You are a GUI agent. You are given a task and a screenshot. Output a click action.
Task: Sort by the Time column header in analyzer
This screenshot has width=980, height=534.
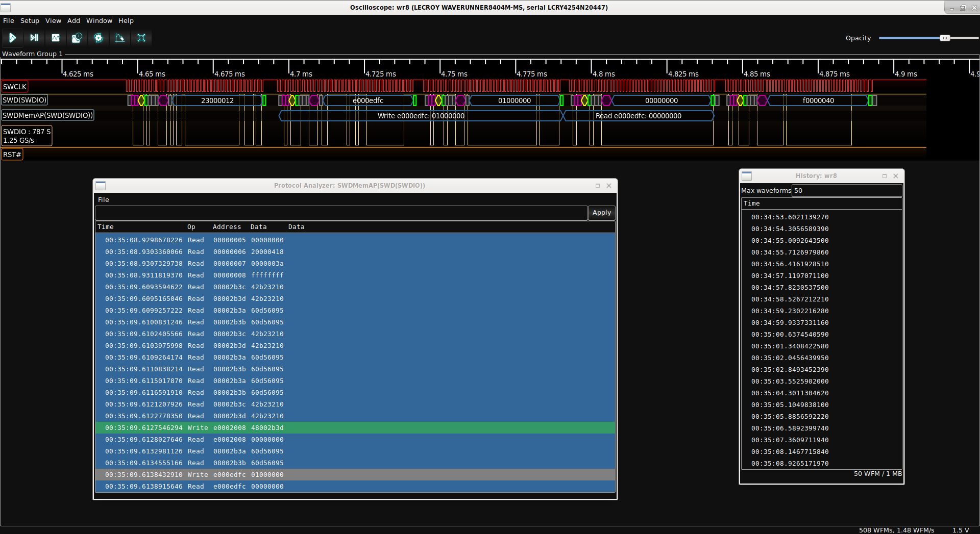coord(106,227)
